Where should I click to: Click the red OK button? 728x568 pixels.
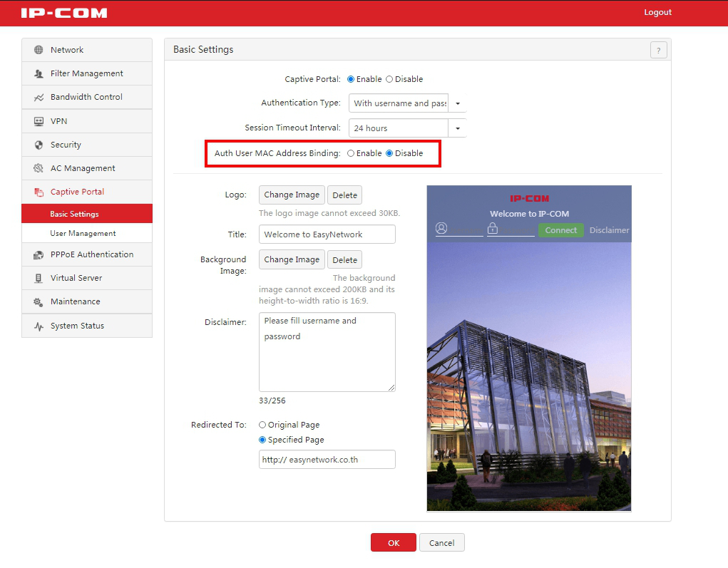point(394,542)
